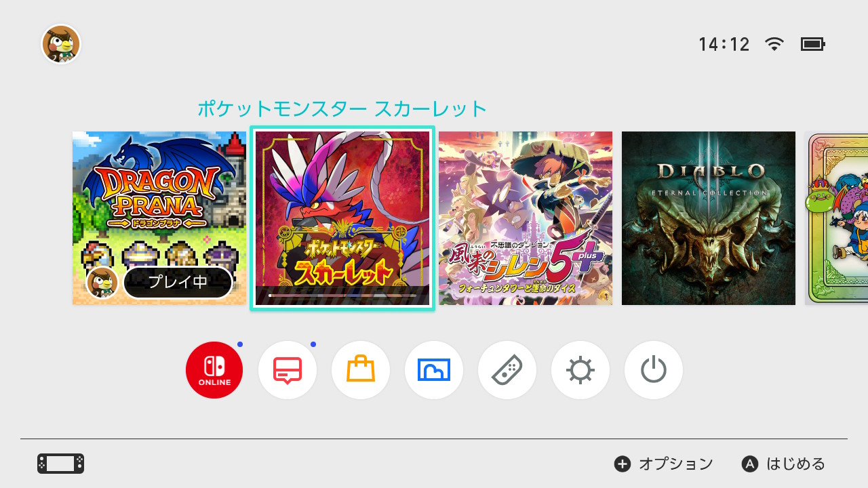Open the Controllers icon
This screenshot has width=868, height=488.
click(x=507, y=370)
